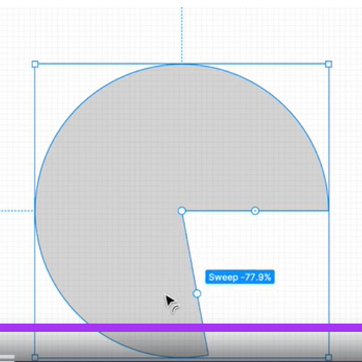Select the top-left bounding box handle

(35, 64)
